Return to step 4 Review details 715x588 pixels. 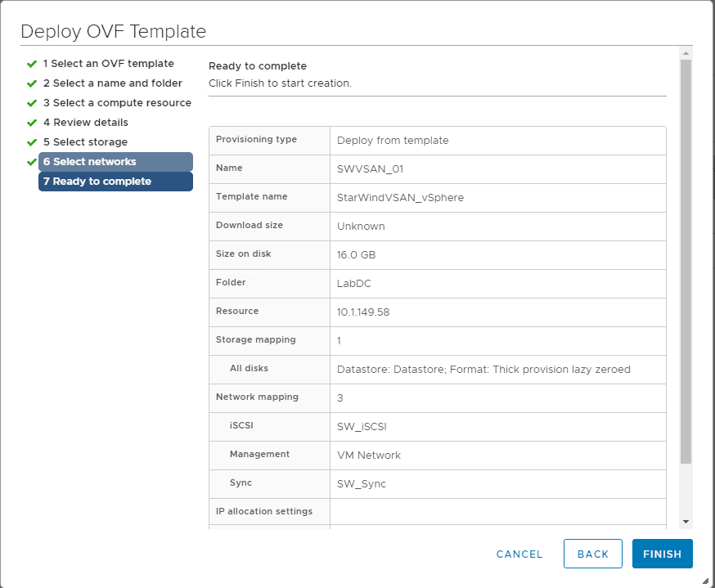pyautogui.click(x=85, y=123)
